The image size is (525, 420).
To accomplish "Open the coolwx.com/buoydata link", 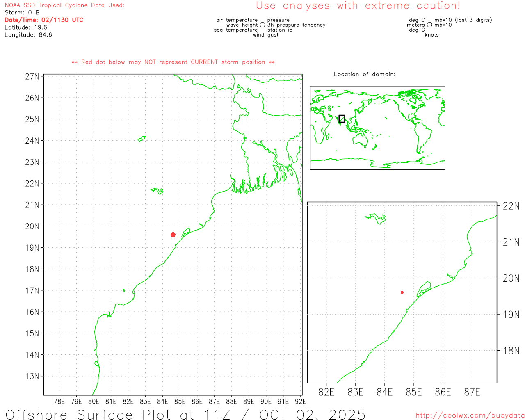I will (x=470, y=415).
